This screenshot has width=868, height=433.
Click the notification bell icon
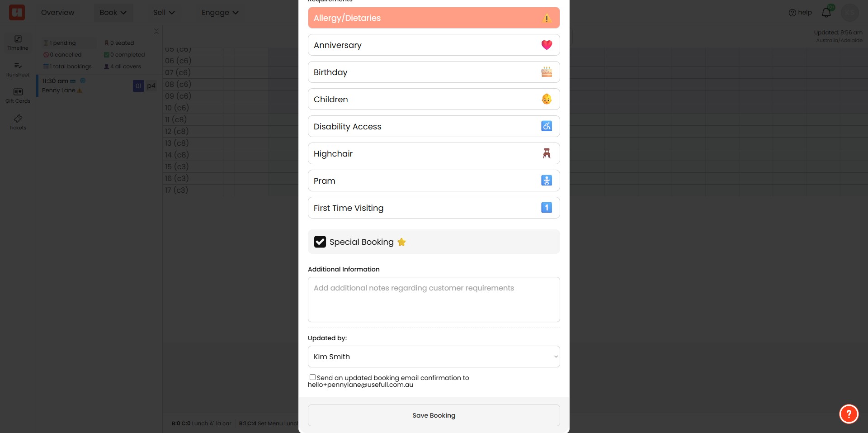pyautogui.click(x=826, y=13)
